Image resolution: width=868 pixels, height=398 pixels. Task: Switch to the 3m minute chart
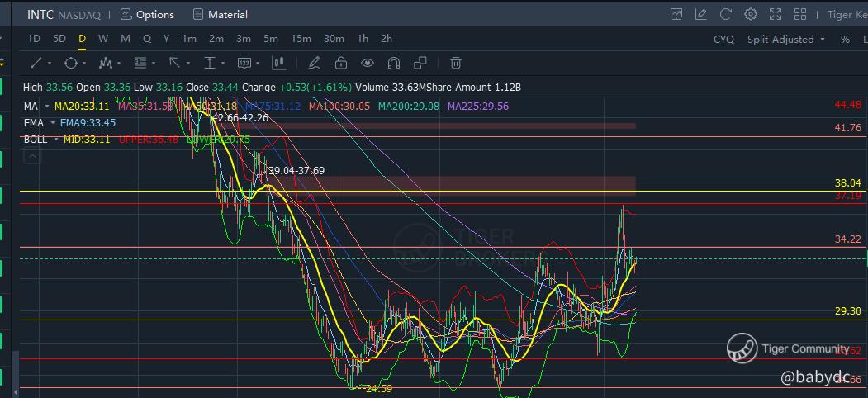coord(244,39)
